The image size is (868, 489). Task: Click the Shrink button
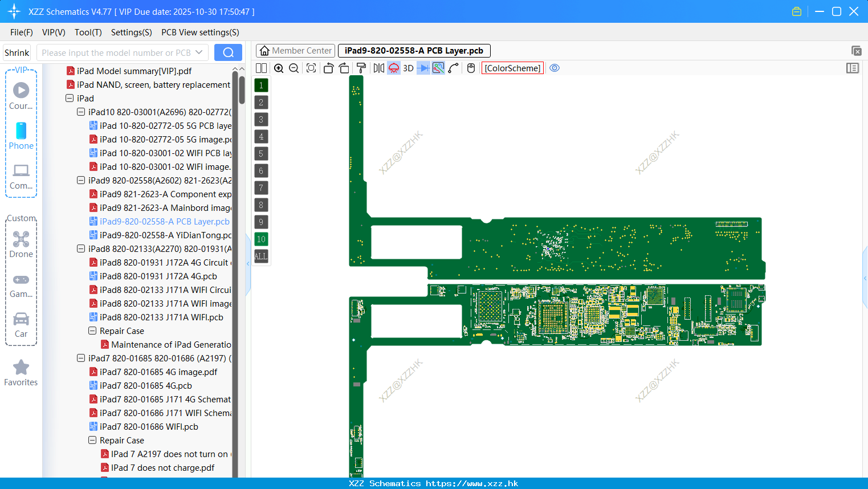[x=17, y=52]
